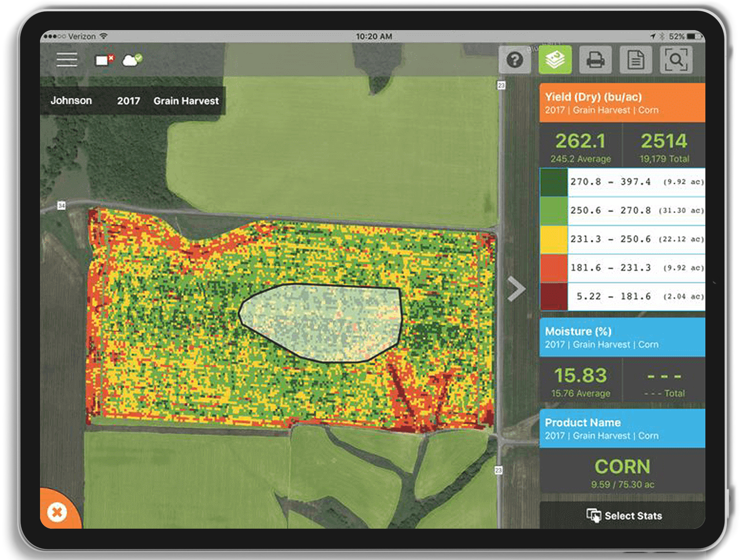Click the printer icon
Image resolution: width=745 pixels, height=560 pixels.
click(x=595, y=60)
